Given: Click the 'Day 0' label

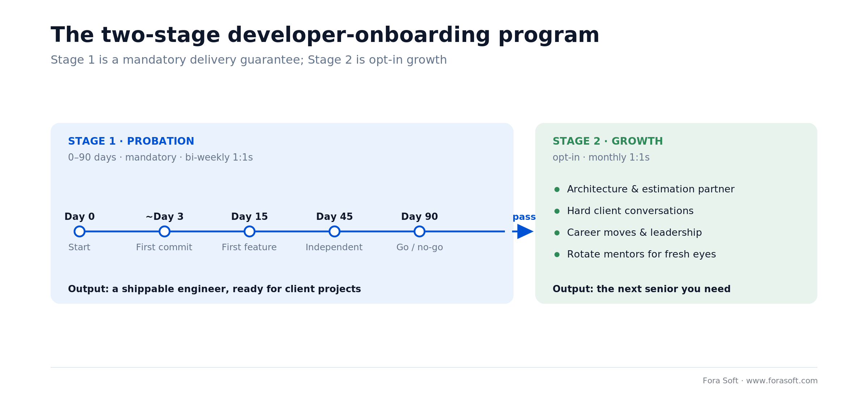Looking at the screenshot, I should [80, 217].
